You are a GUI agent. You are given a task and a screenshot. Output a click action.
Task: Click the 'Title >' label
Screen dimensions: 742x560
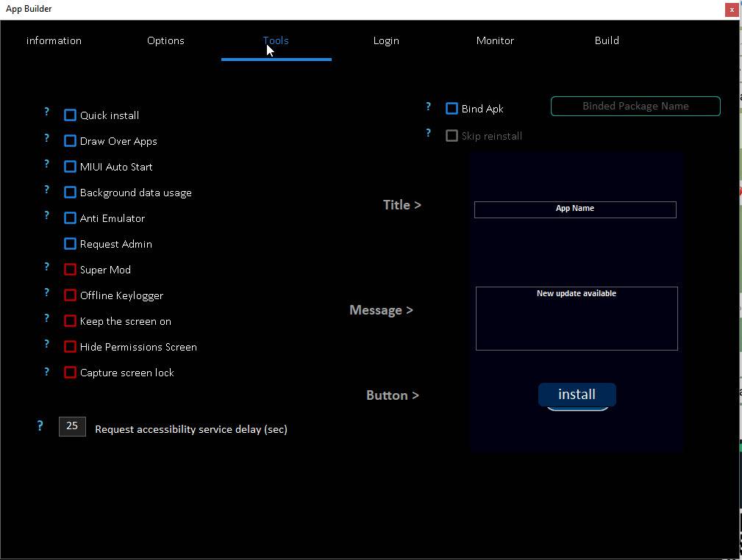(402, 205)
